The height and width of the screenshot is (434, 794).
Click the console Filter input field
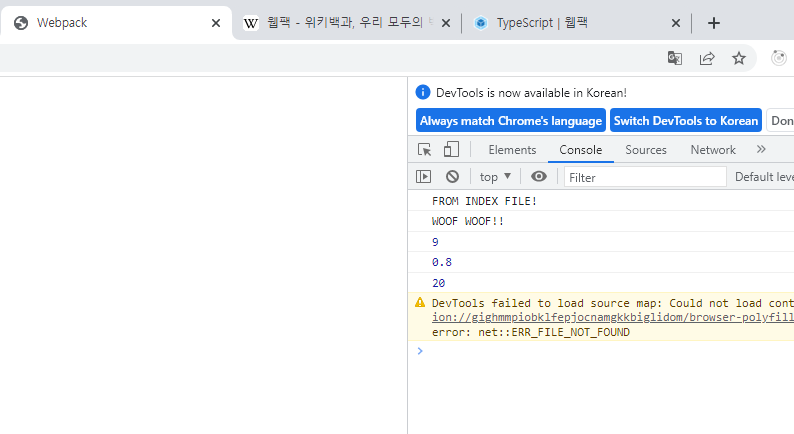645,177
